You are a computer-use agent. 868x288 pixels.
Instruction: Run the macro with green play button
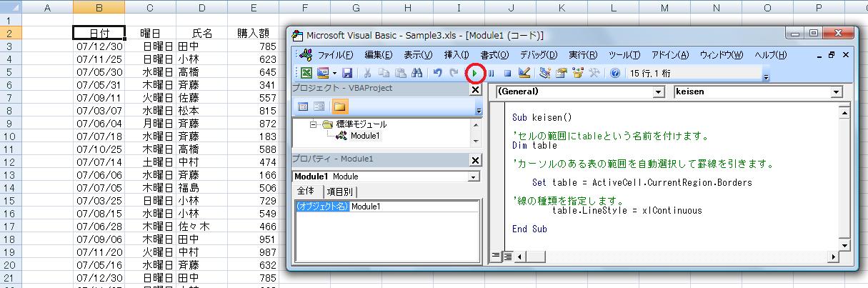[x=475, y=73]
